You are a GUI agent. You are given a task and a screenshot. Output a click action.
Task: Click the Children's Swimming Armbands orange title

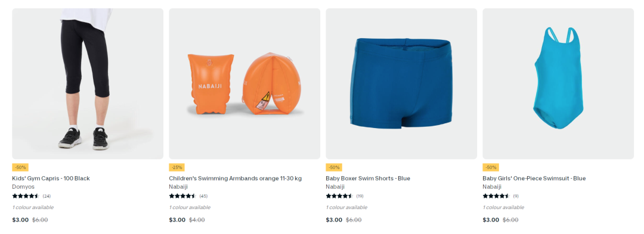coord(236,178)
